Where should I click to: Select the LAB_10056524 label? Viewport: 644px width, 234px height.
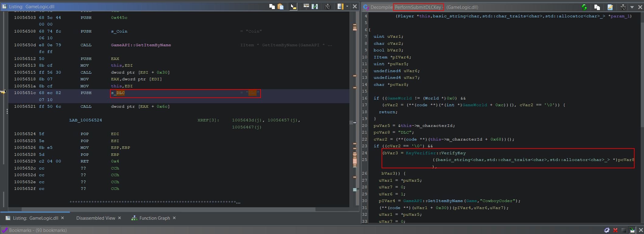tap(86, 120)
